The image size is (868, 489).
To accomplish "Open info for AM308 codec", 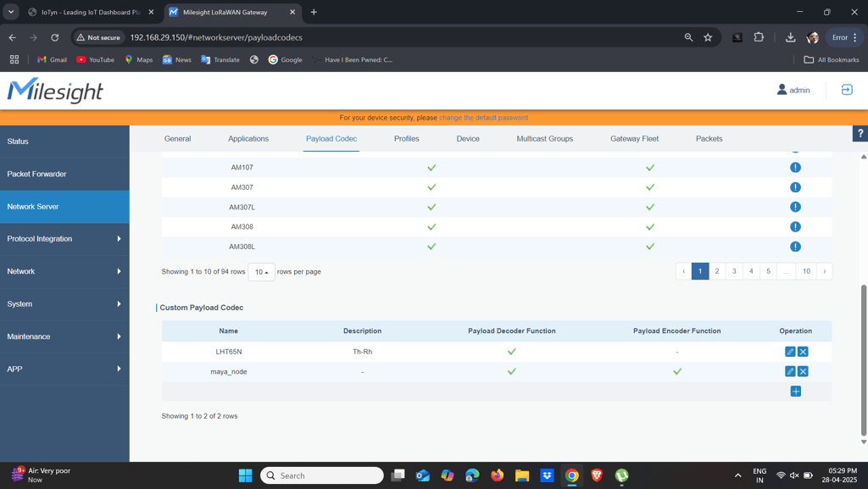I will 795,227.
